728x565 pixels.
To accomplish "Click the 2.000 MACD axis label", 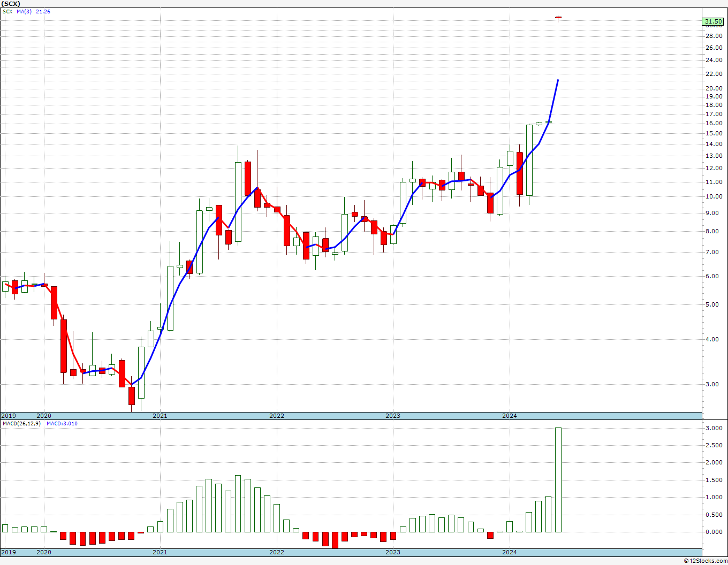I will pos(714,463).
